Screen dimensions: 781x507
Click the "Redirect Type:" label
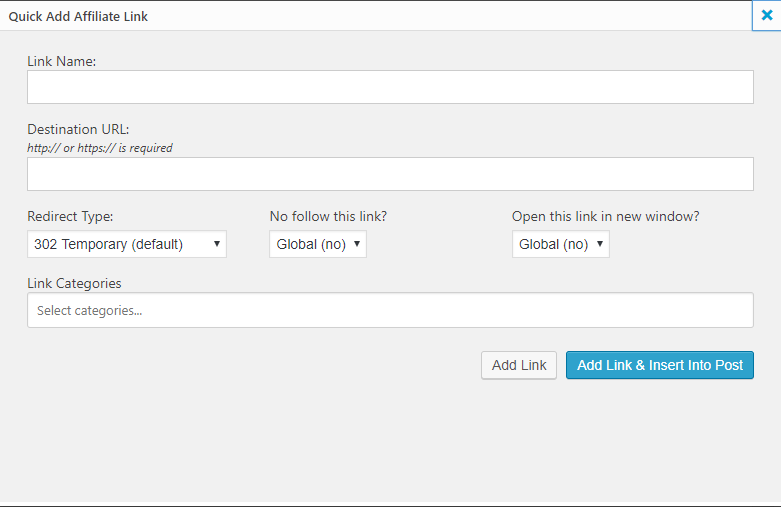pyautogui.click(x=70, y=216)
